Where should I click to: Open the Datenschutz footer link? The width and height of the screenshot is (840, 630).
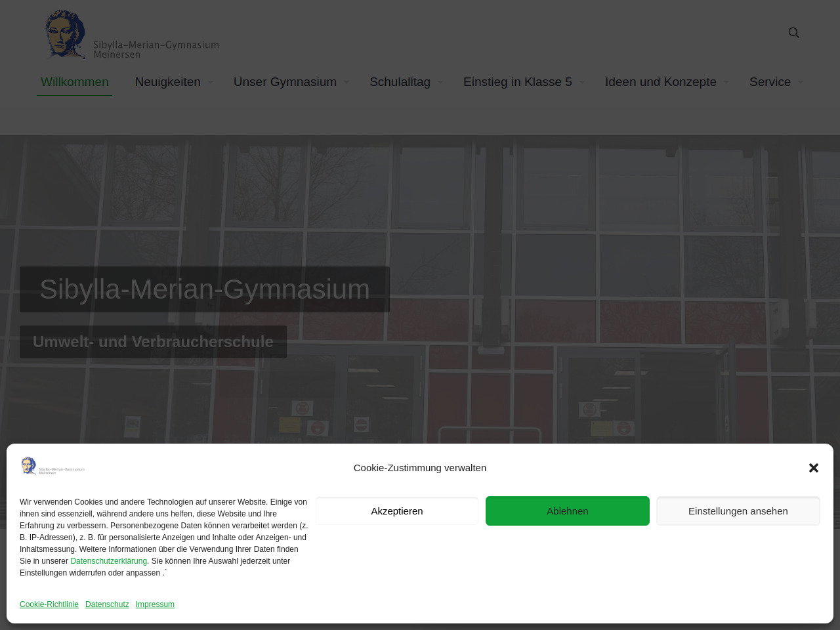point(107,604)
